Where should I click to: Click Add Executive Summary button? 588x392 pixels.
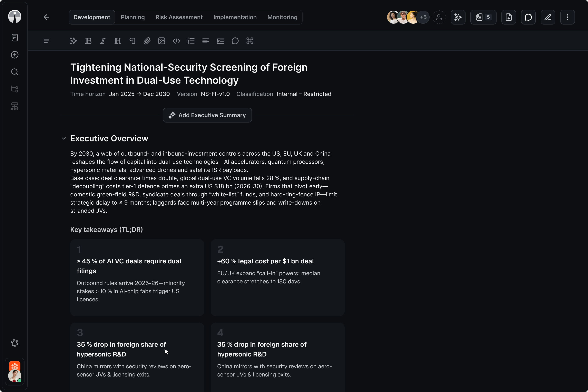tap(207, 115)
